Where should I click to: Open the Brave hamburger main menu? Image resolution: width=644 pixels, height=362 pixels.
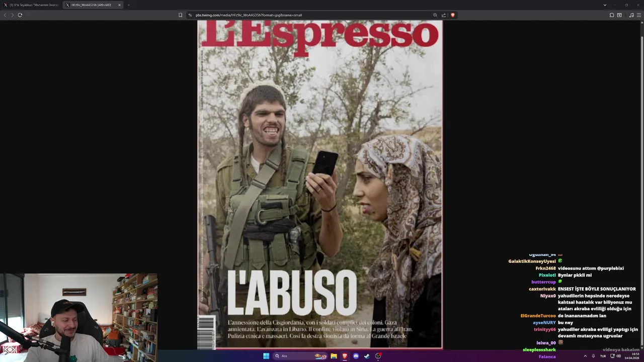point(639,15)
